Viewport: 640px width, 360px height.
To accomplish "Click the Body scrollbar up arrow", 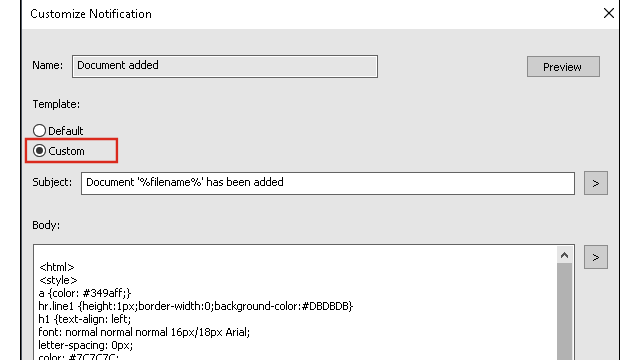I will [x=564, y=256].
